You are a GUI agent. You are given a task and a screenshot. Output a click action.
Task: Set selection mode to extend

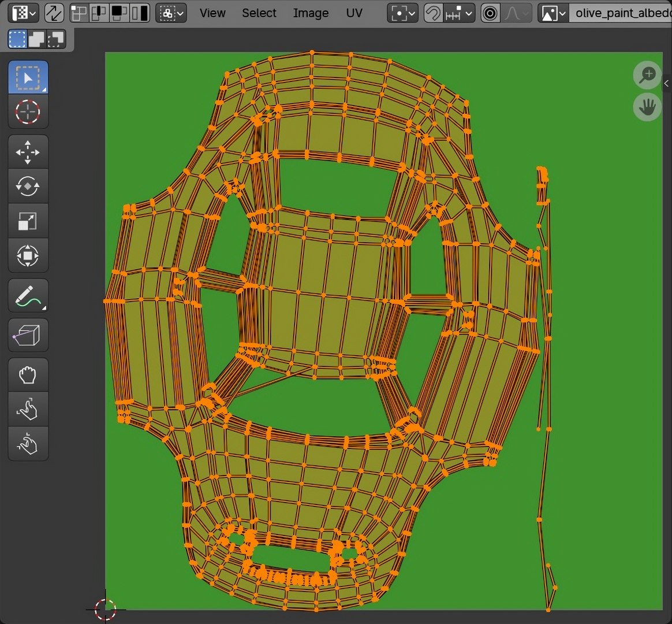37,39
